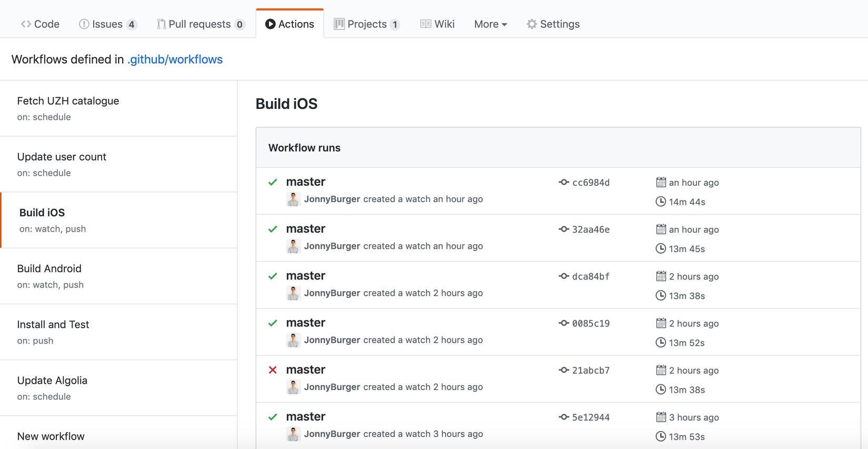The width and height of the screenshot is (868, 449).
Task: Select the Build Android workflow
Action: [49, 268]
